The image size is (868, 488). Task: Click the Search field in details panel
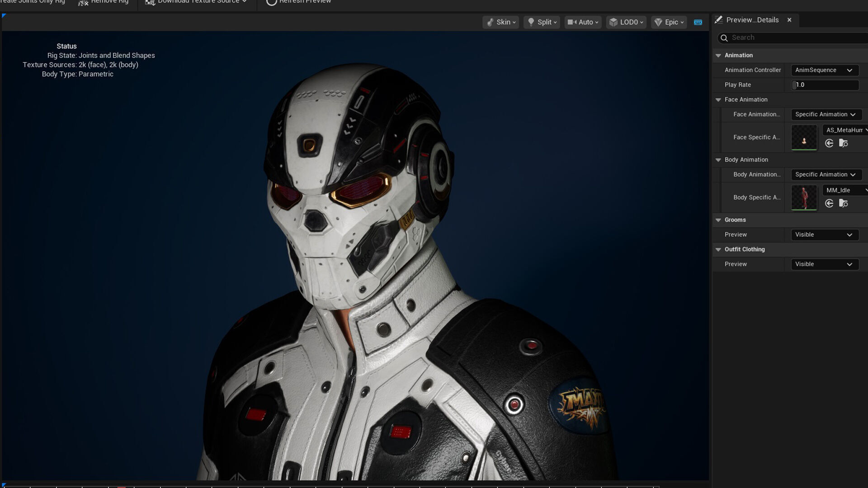coord(796,38)
